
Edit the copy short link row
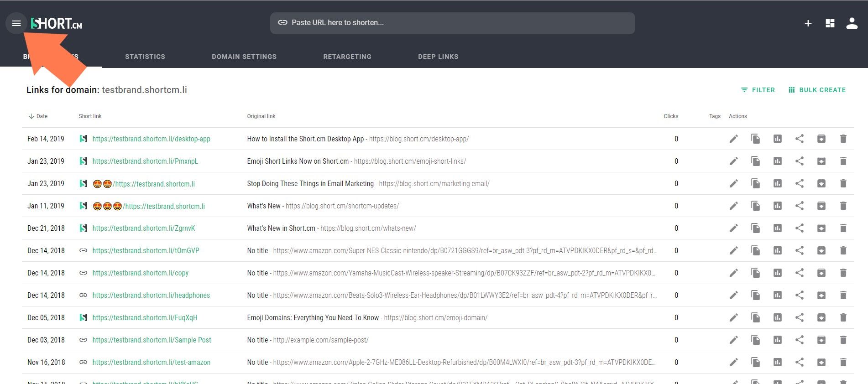pos(733,273)
